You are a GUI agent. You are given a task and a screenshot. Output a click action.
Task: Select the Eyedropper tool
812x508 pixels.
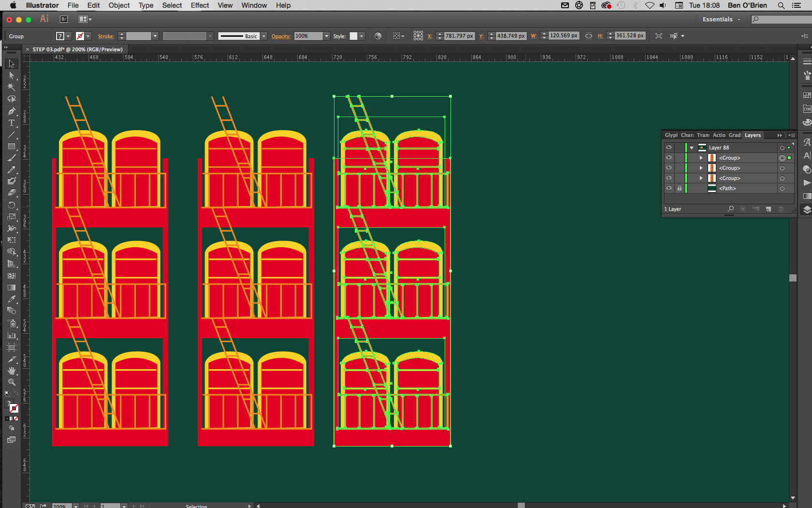click(12, 299)
